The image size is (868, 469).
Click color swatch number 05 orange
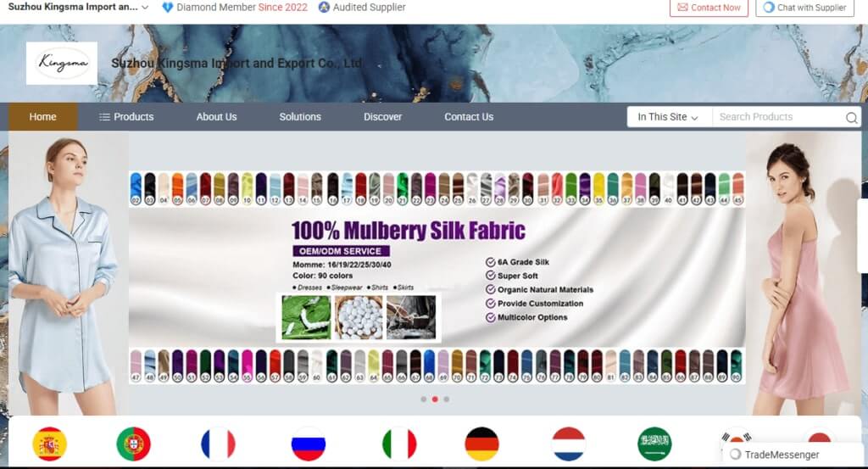pyautogui.click(x=177, y=189)
